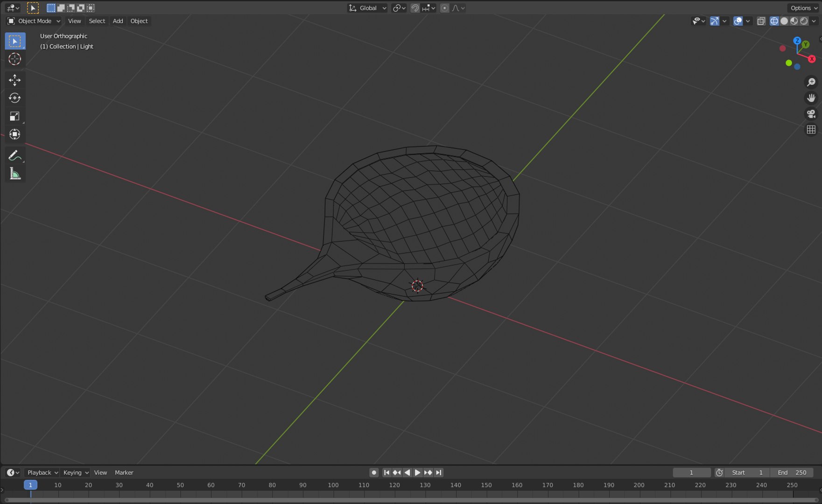The image size is (822, 504).
Task: Toggle proportional editing
Action: tap(444, 8)
